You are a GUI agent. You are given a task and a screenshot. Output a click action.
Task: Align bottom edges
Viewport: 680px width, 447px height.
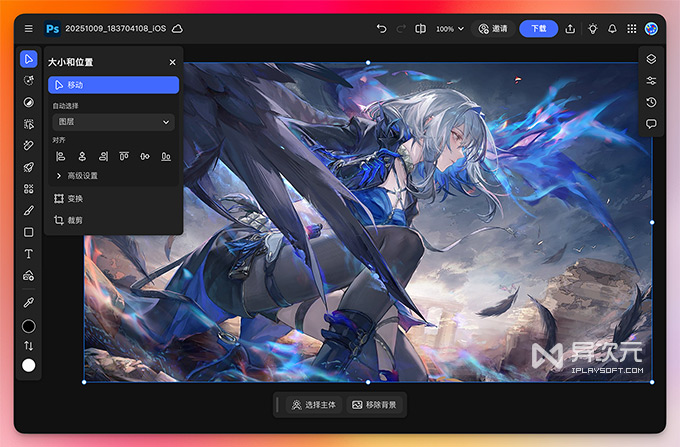pos(166,156)
